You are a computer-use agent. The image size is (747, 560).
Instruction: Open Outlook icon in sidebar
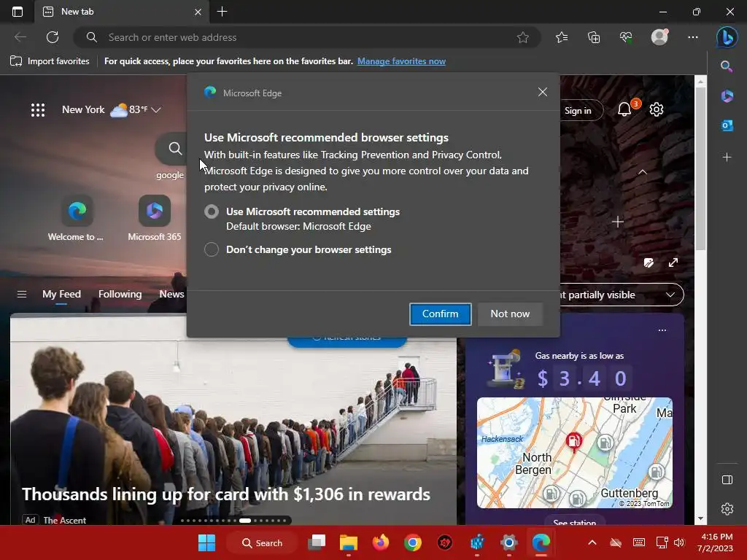(727, 125)
